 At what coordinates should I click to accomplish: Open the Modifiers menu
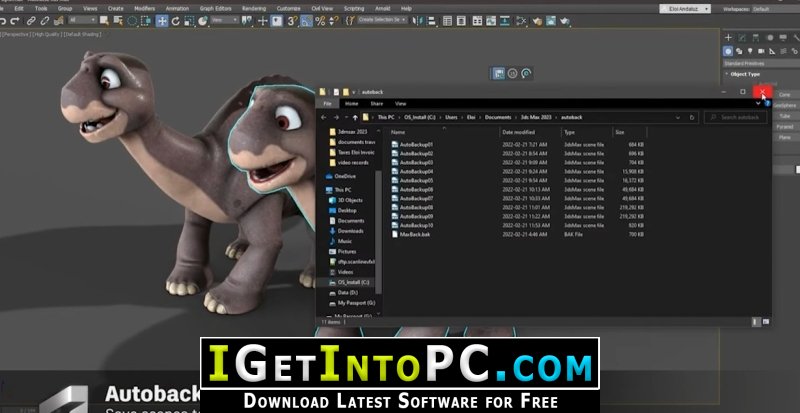(x=144, y=9)
